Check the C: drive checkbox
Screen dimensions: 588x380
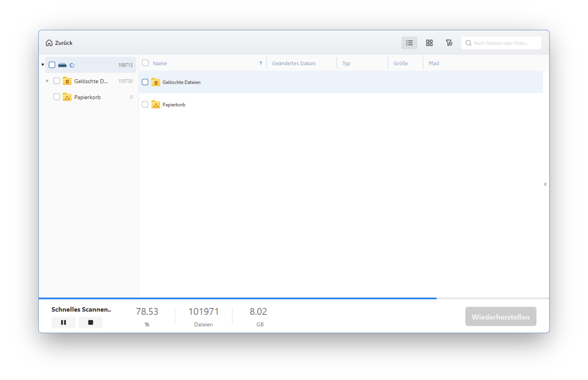(x=52, y=65)
